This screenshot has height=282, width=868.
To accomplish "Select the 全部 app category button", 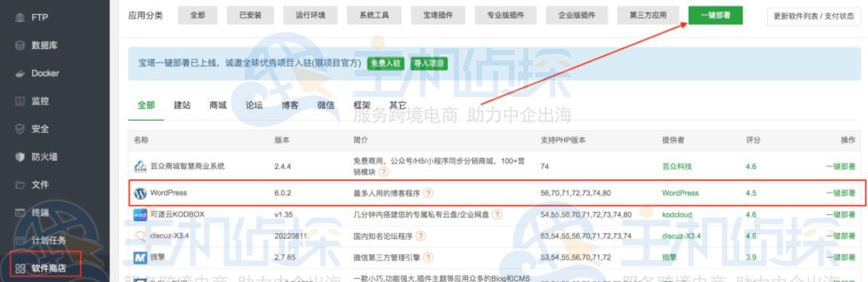I will [x=197, y=16].
